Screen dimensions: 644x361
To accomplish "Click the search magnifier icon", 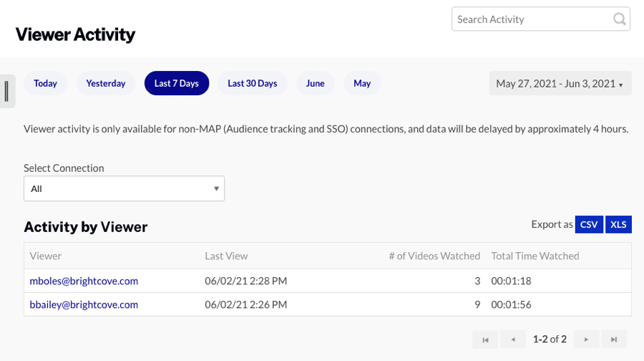I will pyautogui.click(x=620, y=19).
